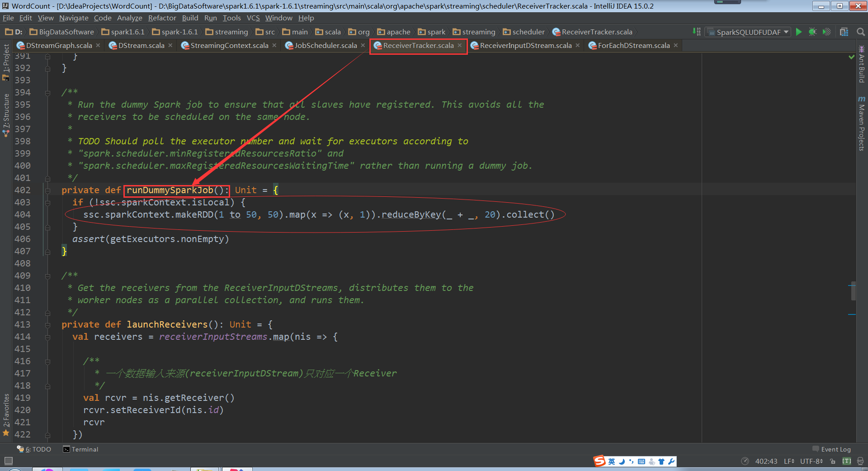Switch to ReceiverInputDStream.scala tab

[x=526, y=46]
